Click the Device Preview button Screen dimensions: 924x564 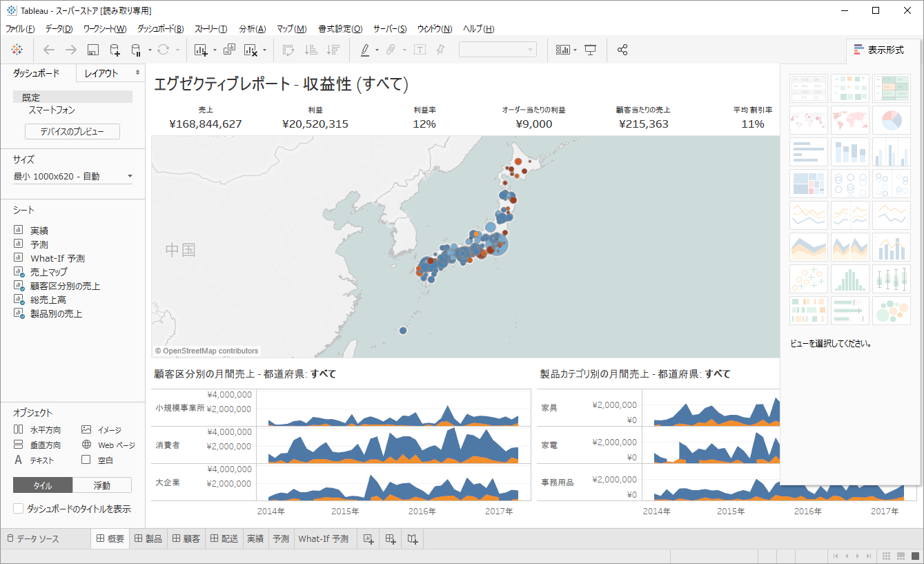[x=72, y=131]
